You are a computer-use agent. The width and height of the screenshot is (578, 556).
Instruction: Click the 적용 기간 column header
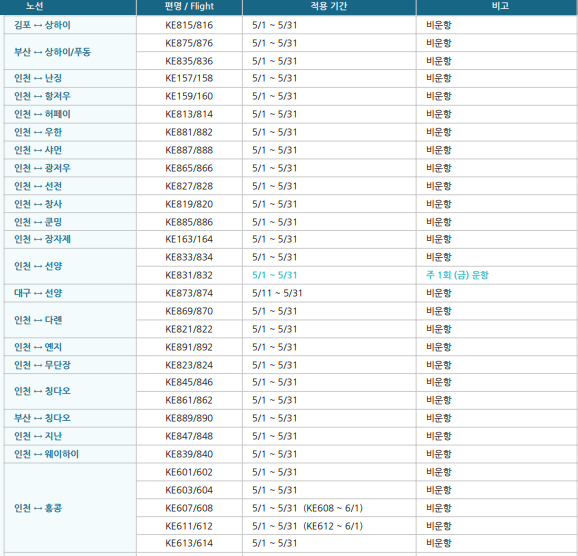pos(329,7)
